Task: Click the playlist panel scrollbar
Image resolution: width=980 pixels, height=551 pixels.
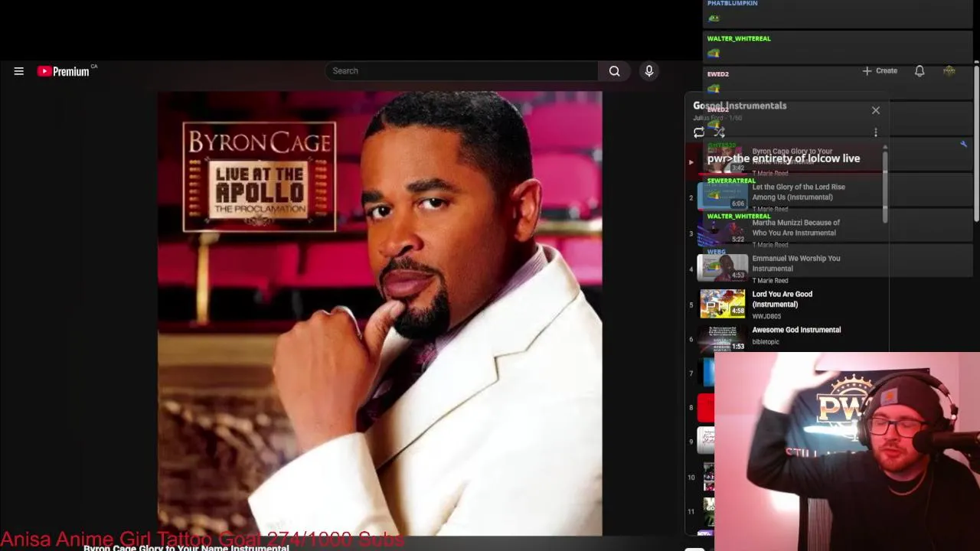Action: (x=885, y=186)
